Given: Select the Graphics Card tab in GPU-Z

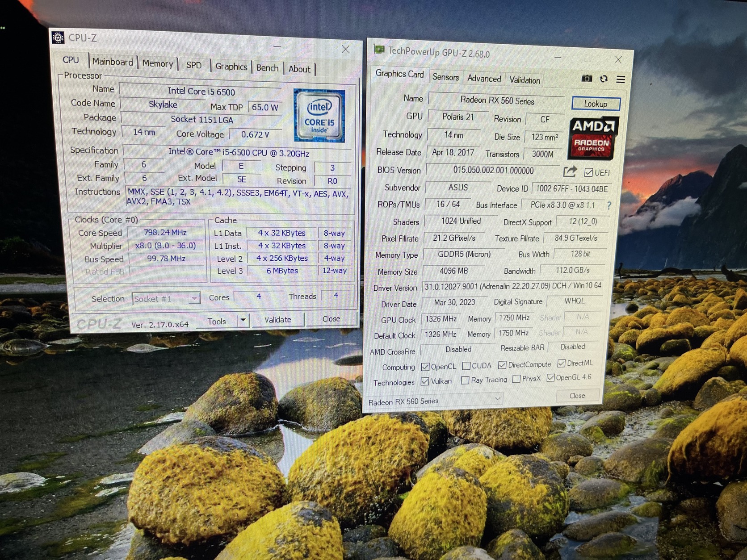Looking at the screenshot, I should [399, 74].
